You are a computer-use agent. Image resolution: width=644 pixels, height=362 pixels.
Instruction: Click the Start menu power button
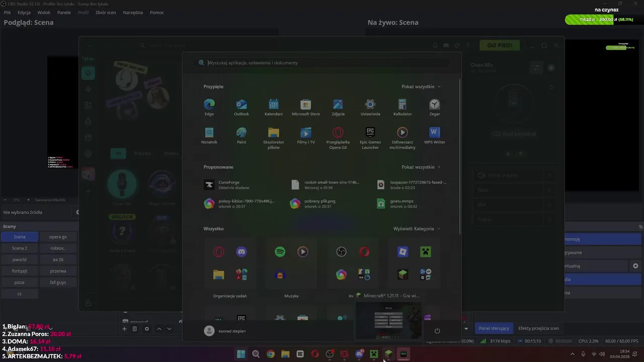437,331
